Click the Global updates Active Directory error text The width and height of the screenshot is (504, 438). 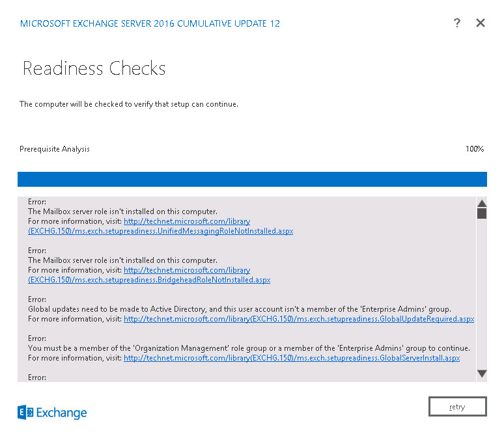(240, 308)
